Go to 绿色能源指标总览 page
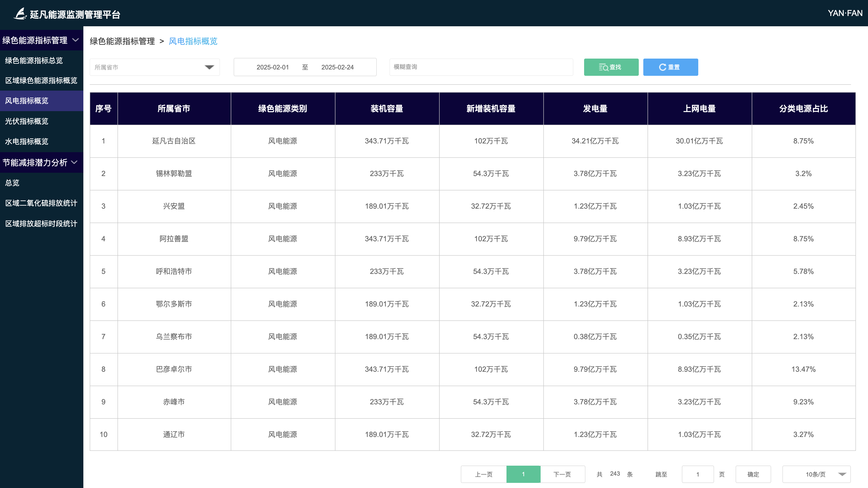This screenshot has width=868, height=488. click(x=34, y=61)
